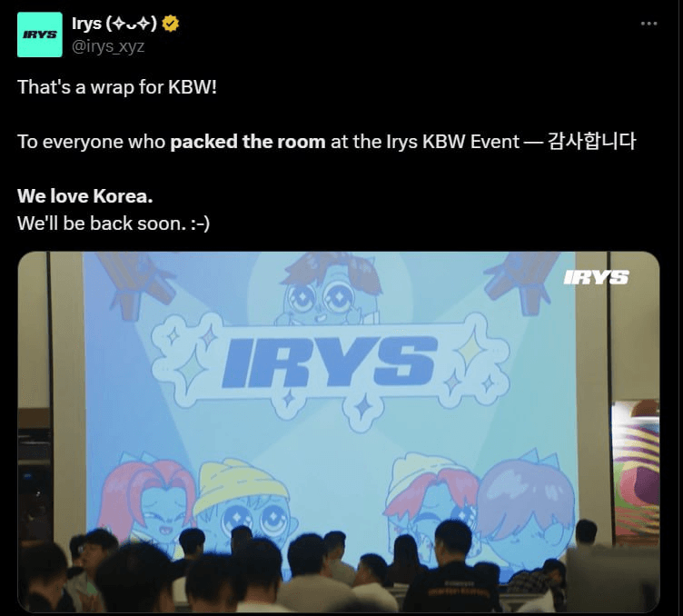The height and width of the screenshot is (616, 683).
Task: Click the large blue IRYS logo on projector screen
Action: (329, 363)
